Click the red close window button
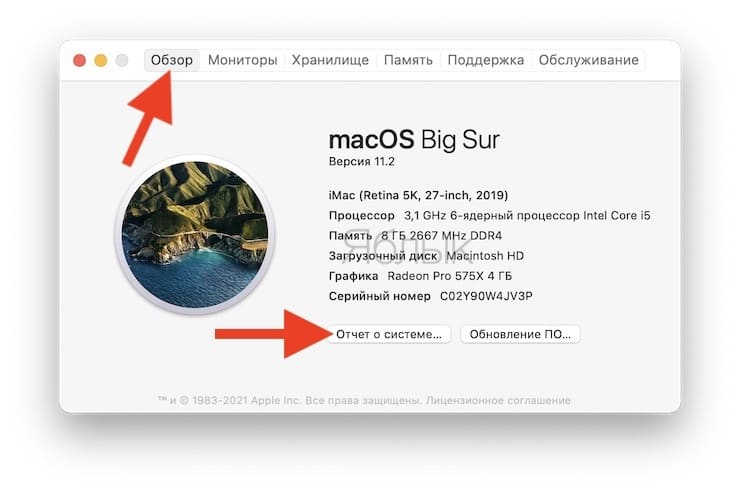This screenshot has height=491, width=740. click(x=79, y=60)
